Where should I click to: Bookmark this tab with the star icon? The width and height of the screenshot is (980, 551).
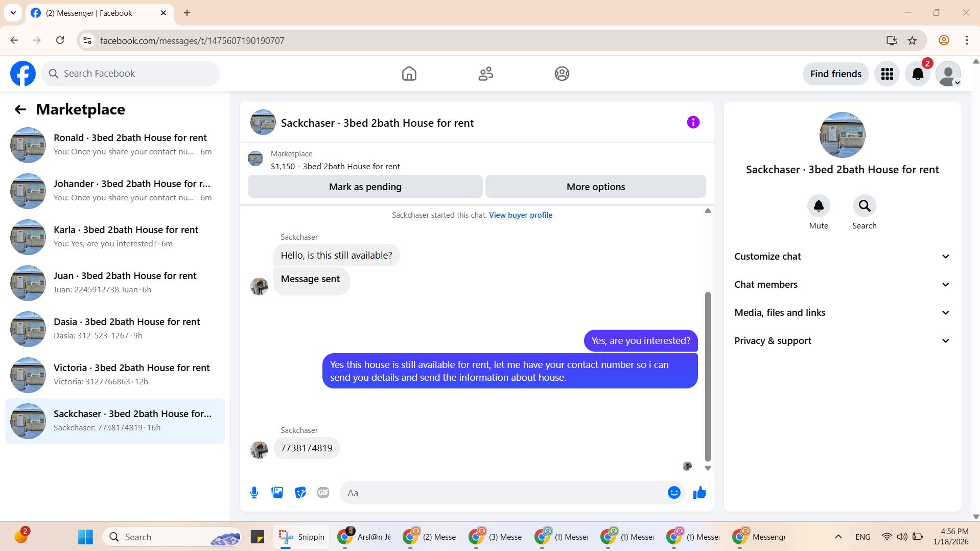(x=912, y=40)
